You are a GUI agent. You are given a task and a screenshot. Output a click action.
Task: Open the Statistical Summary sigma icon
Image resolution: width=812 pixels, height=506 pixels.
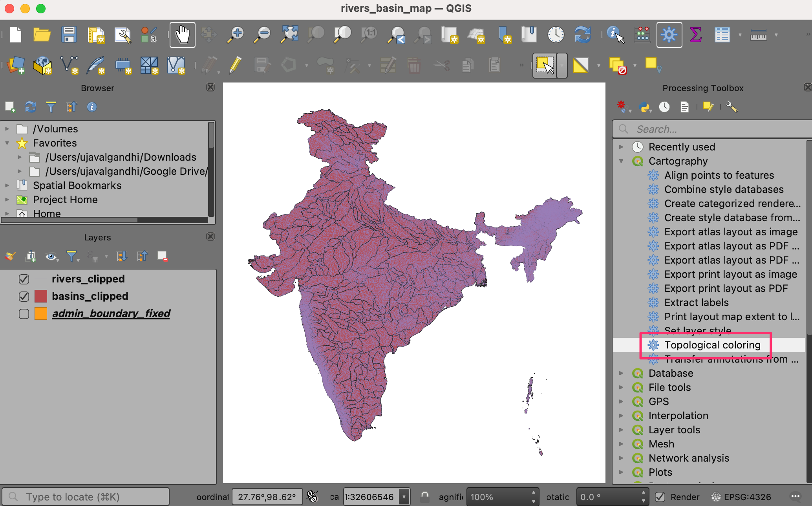(x=695, y=35)
